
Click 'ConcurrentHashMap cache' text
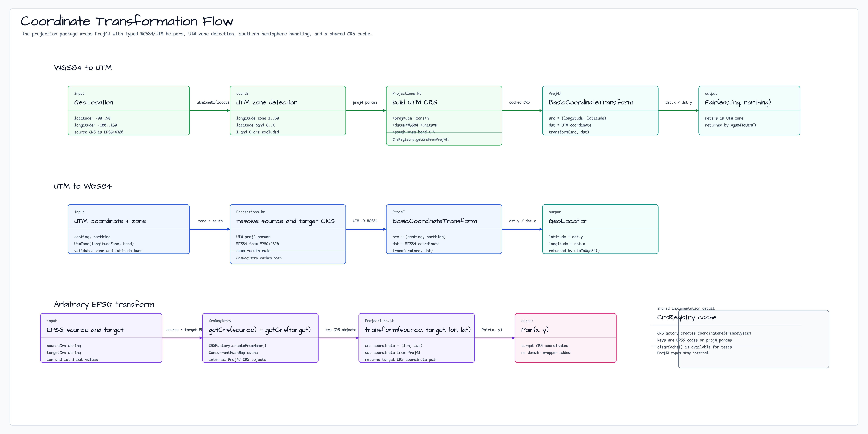tap(233, 353)
